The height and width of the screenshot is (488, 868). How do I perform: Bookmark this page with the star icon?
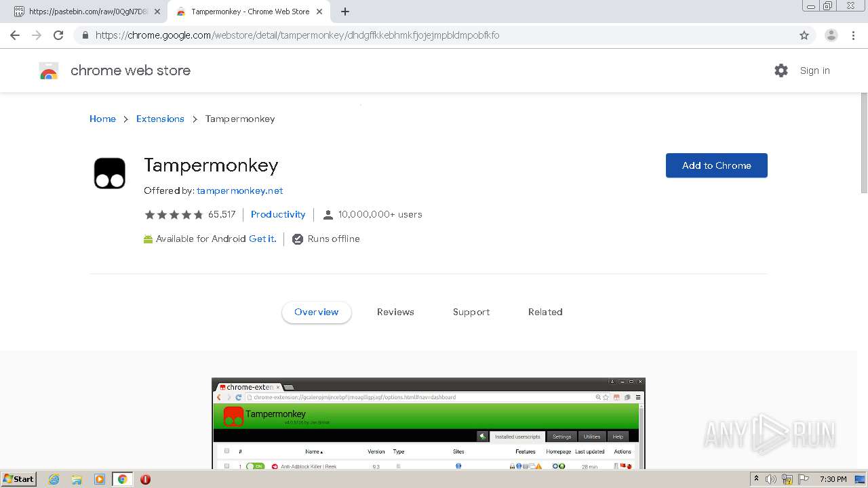[x=804, y=35]
